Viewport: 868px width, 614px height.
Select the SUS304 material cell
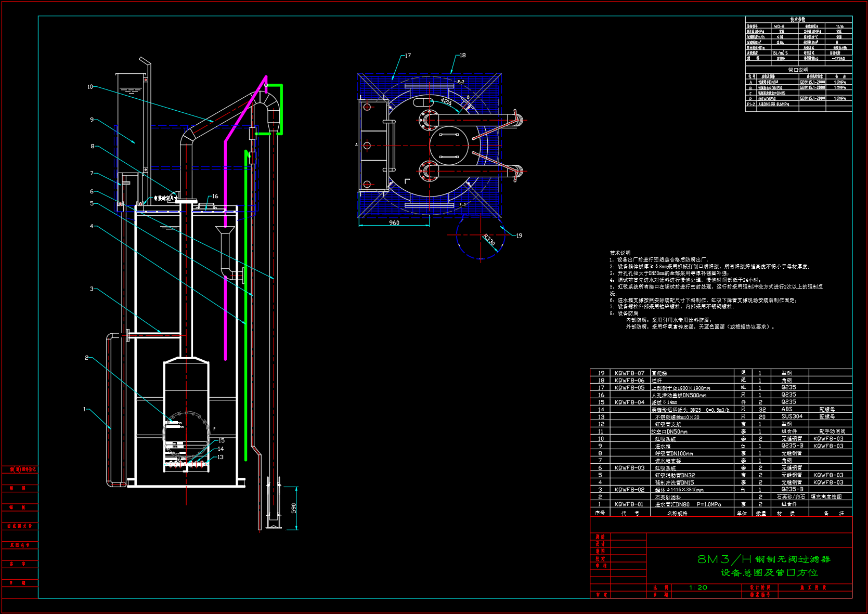792,416
